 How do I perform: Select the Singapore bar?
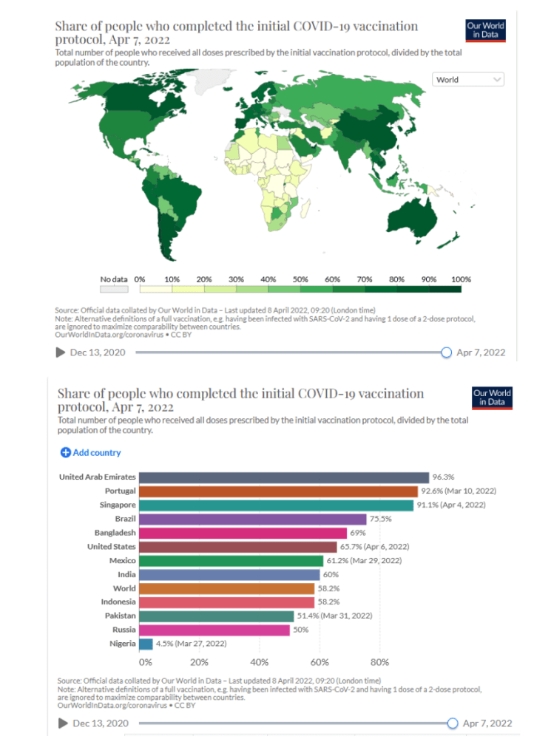pyautogui.click(x=276, y=505)
